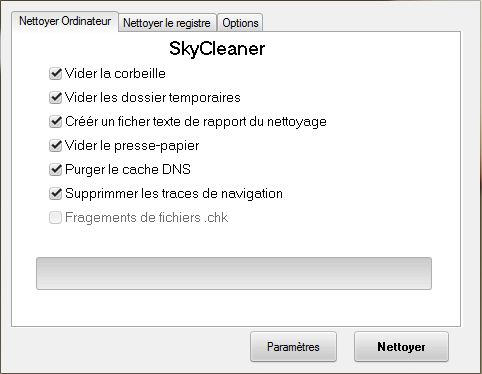
Task: Start cleaning with the Nettoyer button
Action: pos(401,347)
